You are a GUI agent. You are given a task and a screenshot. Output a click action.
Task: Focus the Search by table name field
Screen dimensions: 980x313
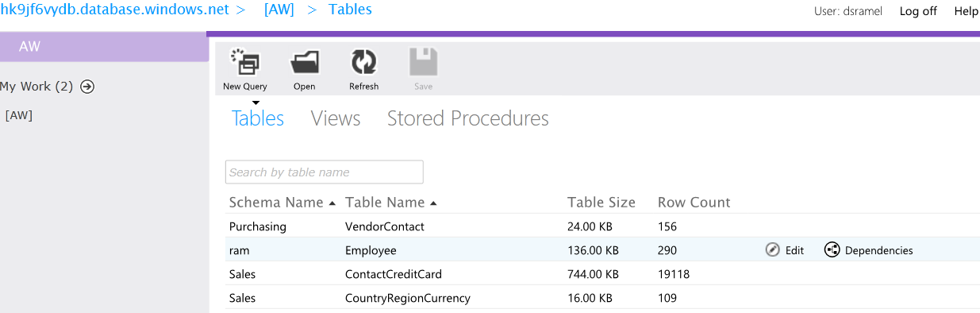click(325, 172)
